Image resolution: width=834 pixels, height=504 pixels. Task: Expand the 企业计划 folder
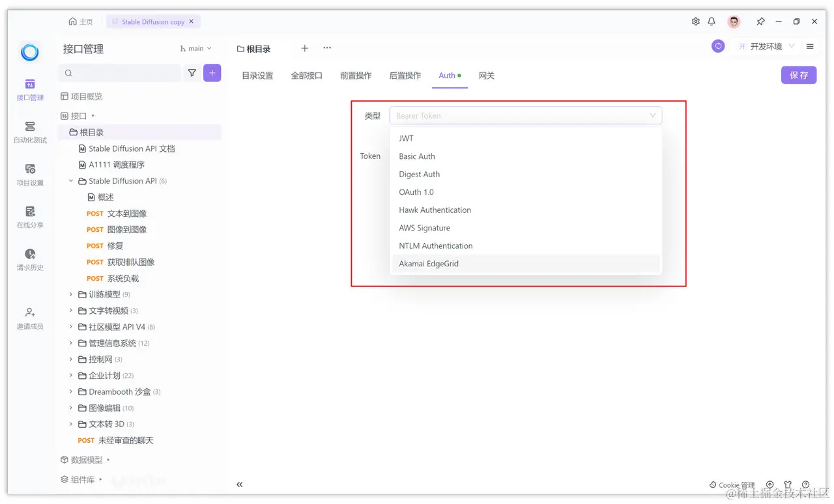pyautogui.click(x=71, y=376)
